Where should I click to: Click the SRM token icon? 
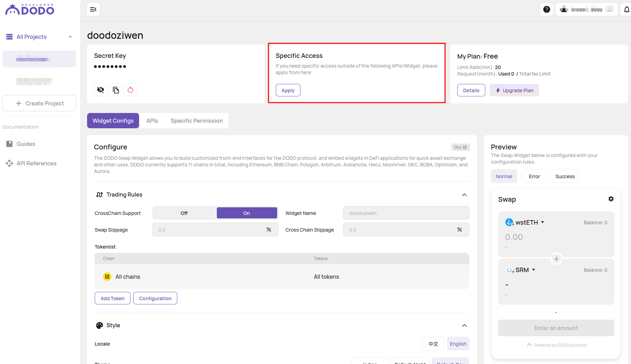[509, 270]
